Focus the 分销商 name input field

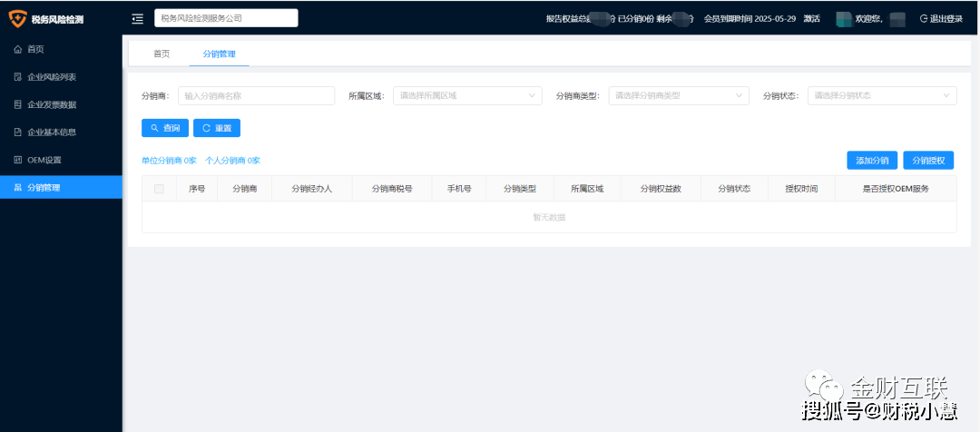(258, 95)
